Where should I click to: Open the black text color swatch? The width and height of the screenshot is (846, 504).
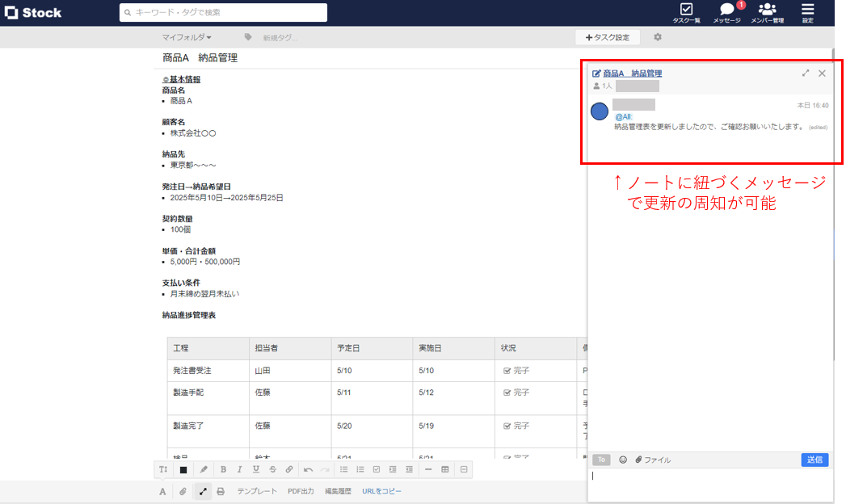(x=183, y=469)
